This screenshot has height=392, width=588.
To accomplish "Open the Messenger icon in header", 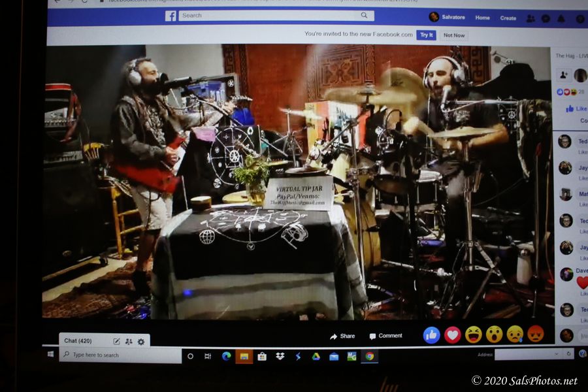I will [x=546, y=18].
